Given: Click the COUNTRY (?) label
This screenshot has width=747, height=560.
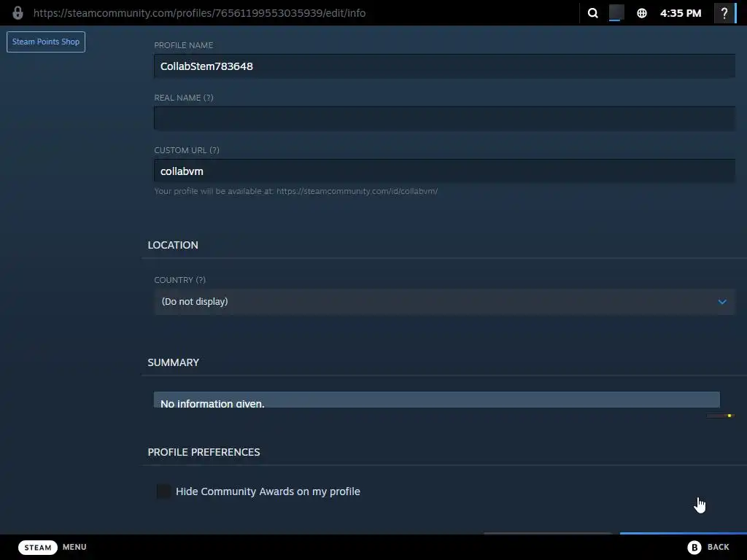Looking at the screenshot, I should [180, 280].
